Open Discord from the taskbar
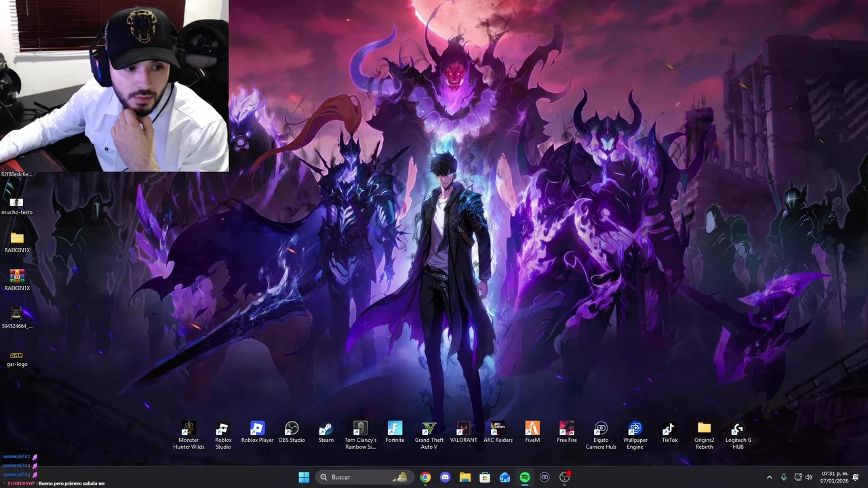868x488 pixels. [x=445, y=477]
